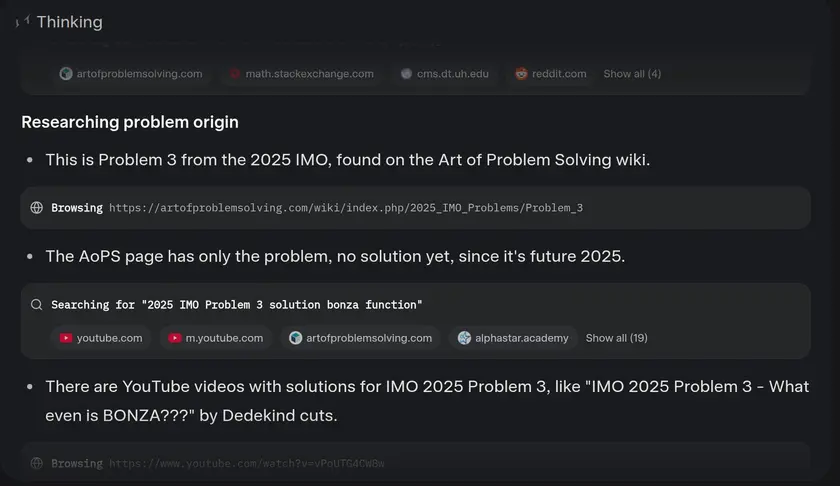
Task: Open the youtube.com source chip
Action: pos(101,338)
